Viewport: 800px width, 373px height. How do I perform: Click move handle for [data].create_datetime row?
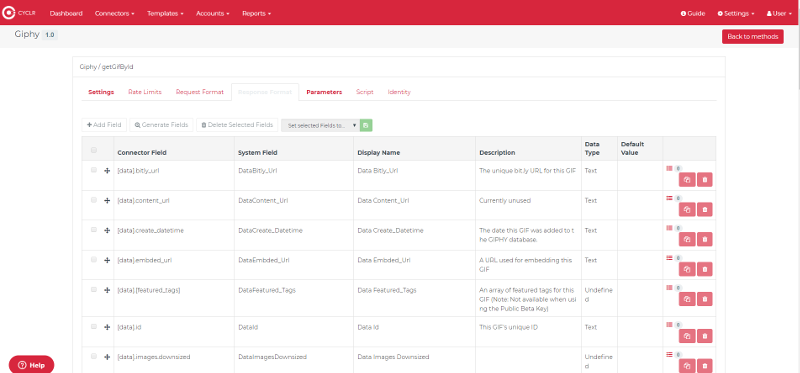click(x=107, y=231)
